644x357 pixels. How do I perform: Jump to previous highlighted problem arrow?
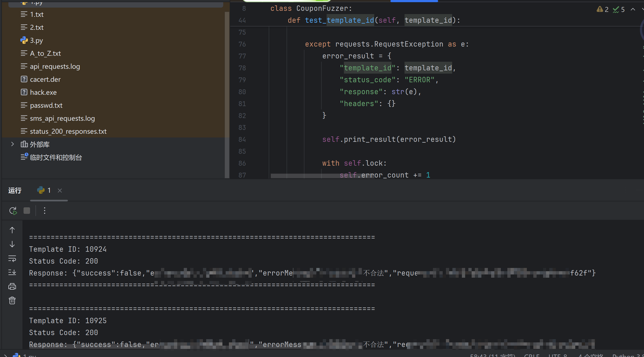tap(633, 9)
